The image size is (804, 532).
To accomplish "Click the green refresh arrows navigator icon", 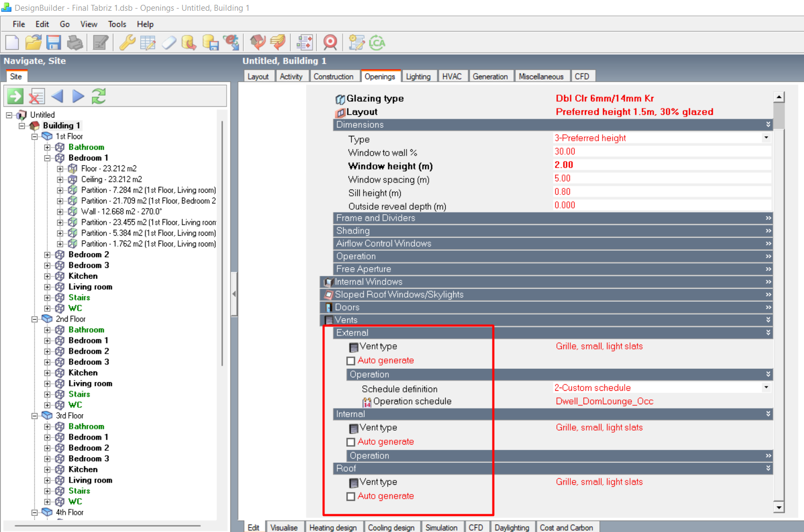I will (99, 96).
